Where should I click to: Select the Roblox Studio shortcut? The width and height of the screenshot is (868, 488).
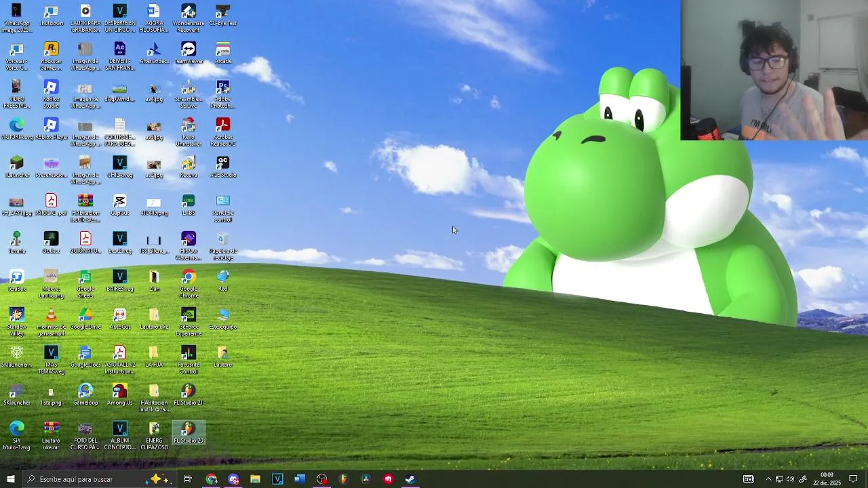(x=51, y=94)
